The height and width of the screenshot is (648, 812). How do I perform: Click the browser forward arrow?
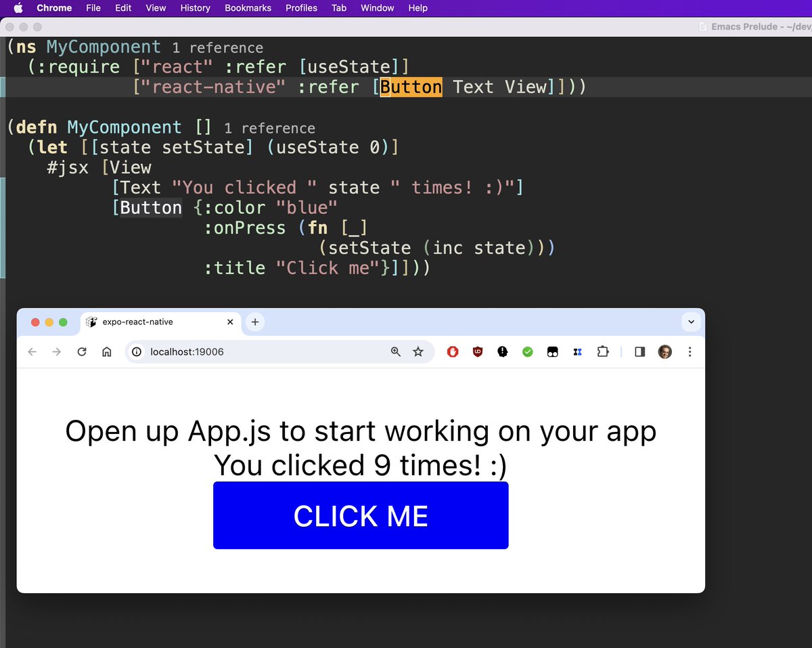57,351
